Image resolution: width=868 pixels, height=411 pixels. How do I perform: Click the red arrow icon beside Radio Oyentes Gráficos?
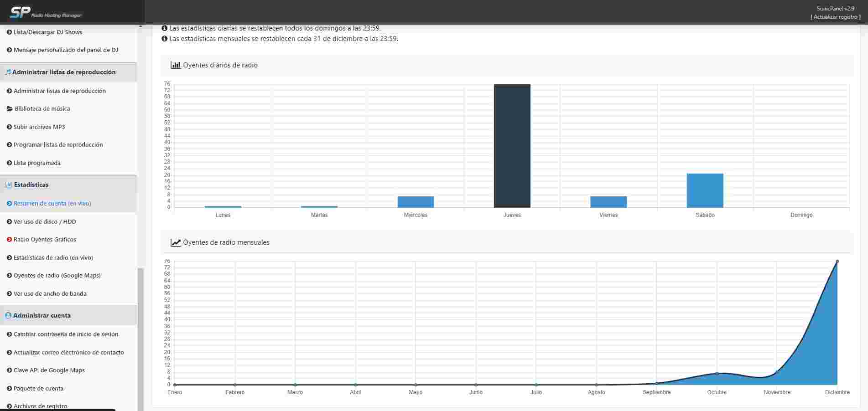[9, 240]
